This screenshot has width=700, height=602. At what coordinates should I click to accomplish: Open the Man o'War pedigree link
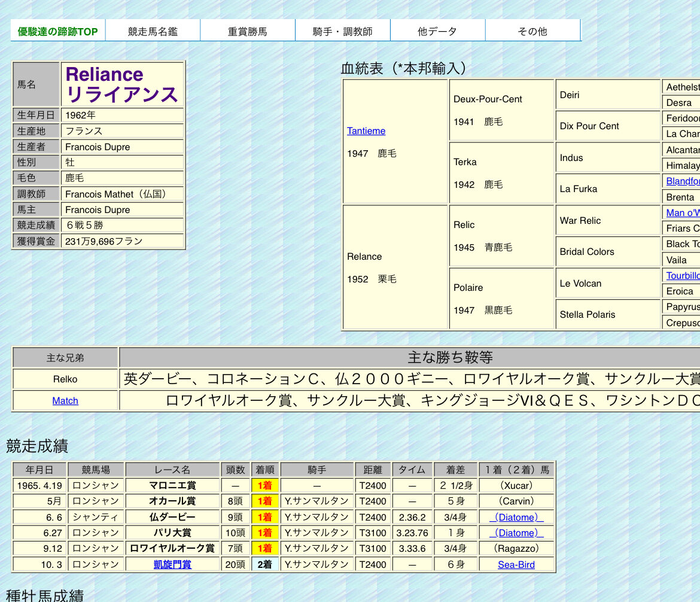point(683,213)
